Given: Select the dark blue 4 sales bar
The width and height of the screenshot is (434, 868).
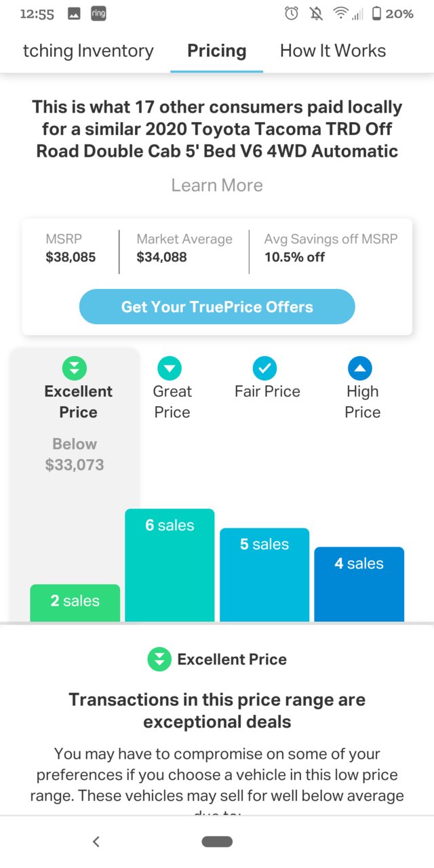Looking at the screenshot, I should click(359, 584).
